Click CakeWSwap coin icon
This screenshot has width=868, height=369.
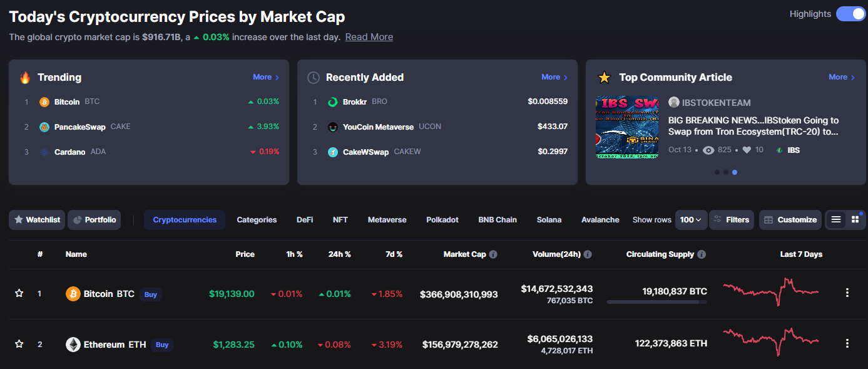click(x=333, y=152)
